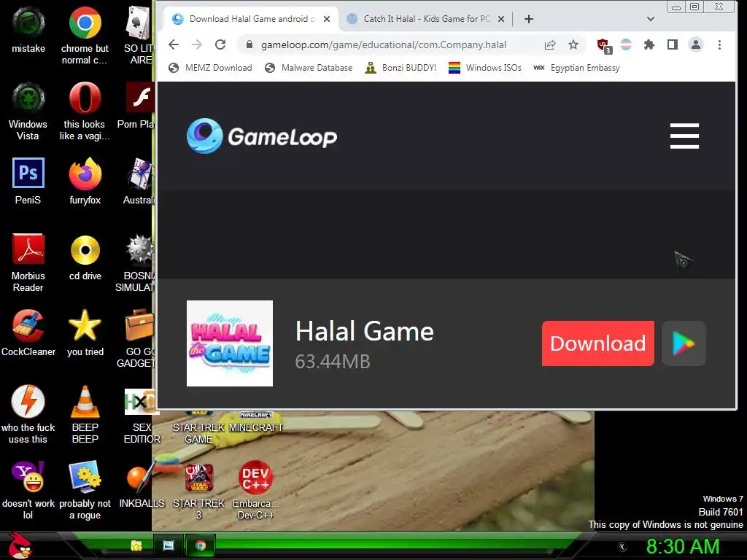Select the Download Halal Game tab

(x=252, y=19)
